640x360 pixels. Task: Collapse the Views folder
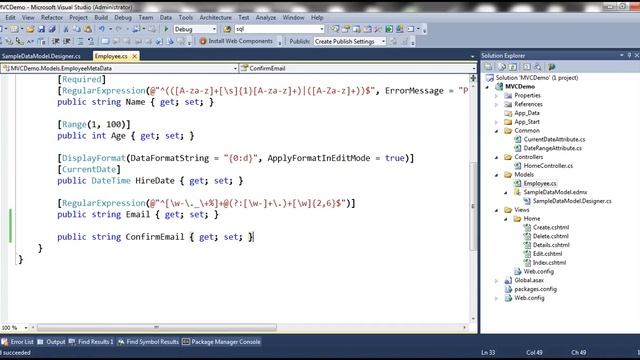click(x=497, y=210)
